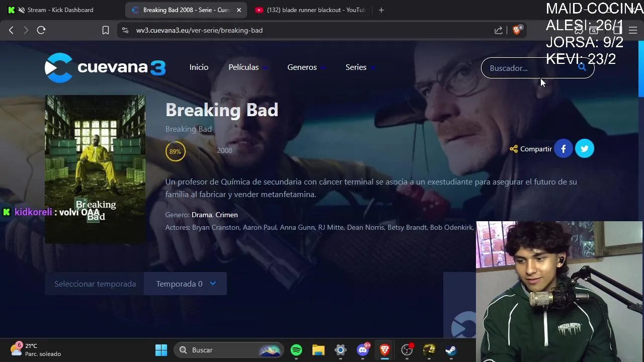Screen dimensions: 644x362
Task: Expand the Películas menu
Action: (x=248, y=67)
